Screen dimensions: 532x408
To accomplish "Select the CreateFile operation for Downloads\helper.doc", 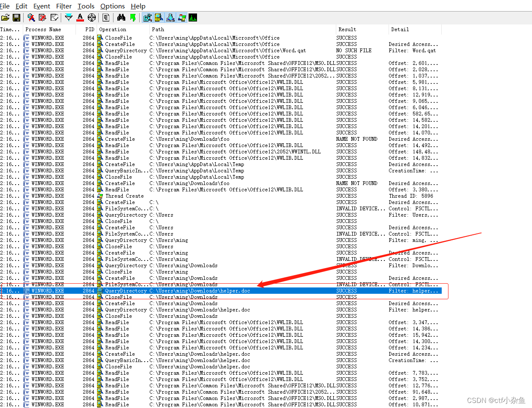I will click(120, 354).
